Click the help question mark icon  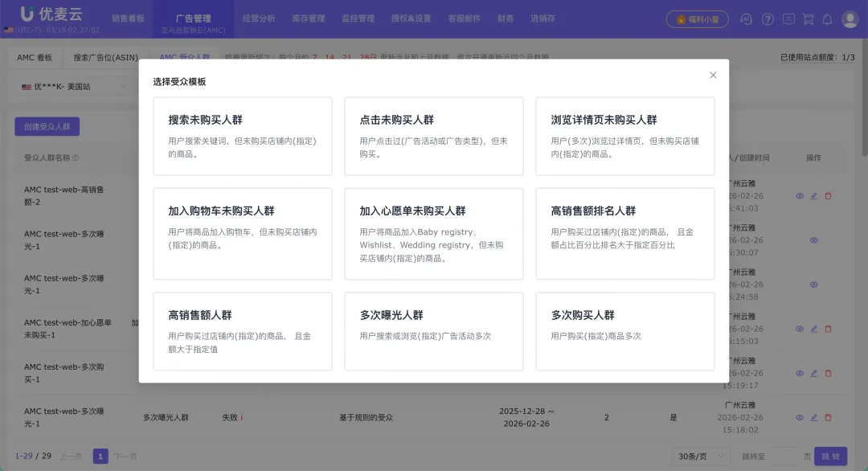[768, 18]
